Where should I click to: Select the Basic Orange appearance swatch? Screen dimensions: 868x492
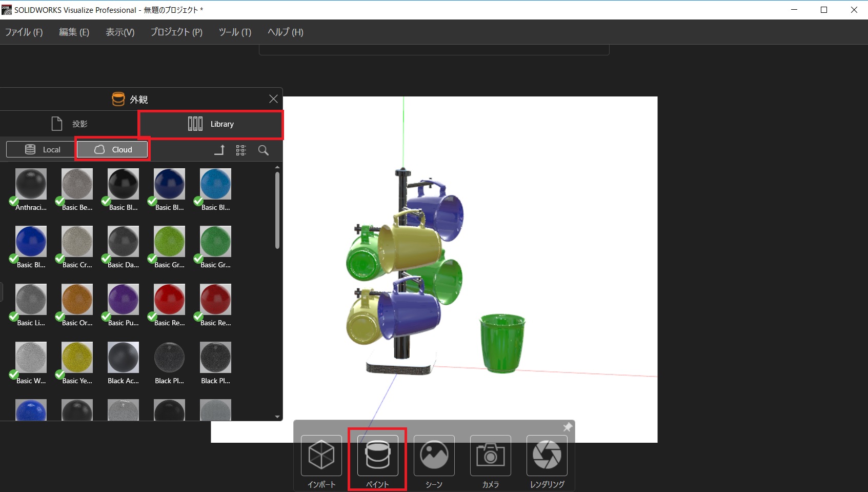tap(77, 300)
